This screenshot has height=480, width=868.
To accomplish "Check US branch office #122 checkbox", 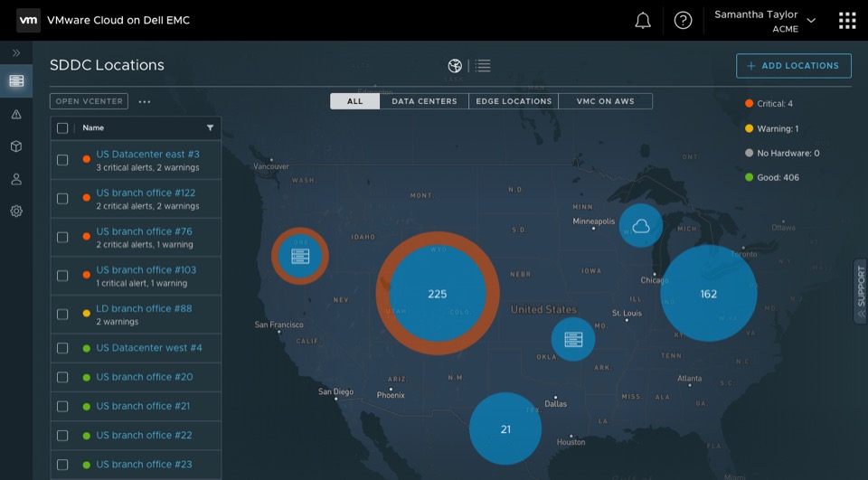I will pos(62,198).
